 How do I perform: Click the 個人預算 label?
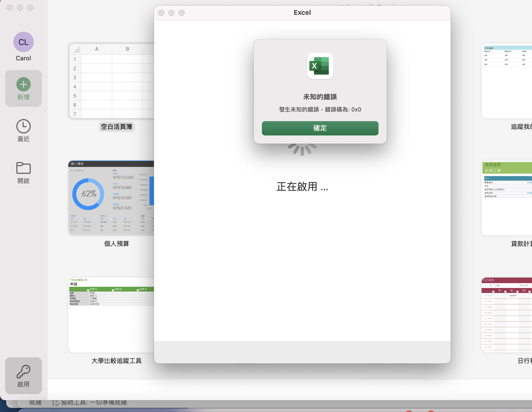pyautogui.click(x=117, y=244)
